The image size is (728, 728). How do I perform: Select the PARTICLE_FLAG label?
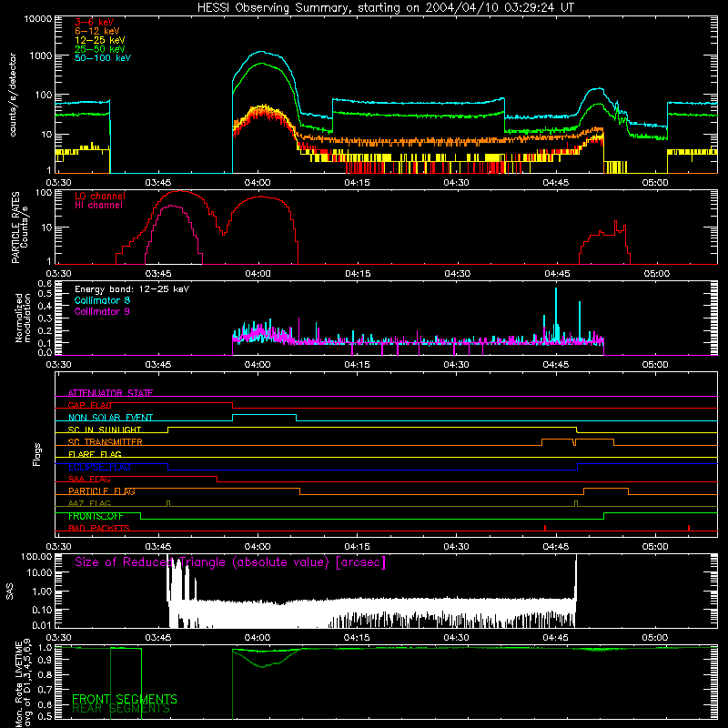[x=102, y=491]
